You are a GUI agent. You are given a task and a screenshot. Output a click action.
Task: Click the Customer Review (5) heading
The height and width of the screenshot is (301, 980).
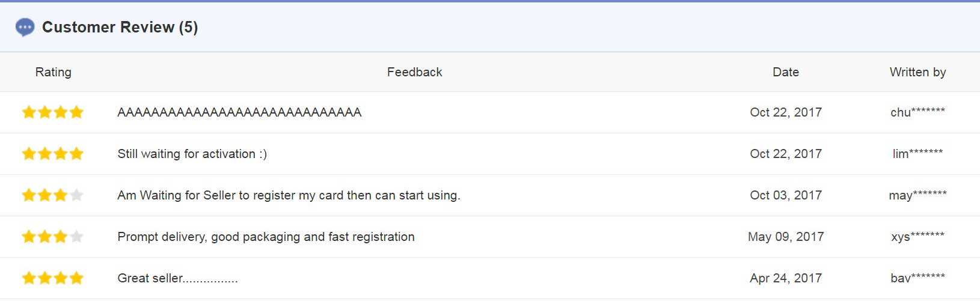120,27
